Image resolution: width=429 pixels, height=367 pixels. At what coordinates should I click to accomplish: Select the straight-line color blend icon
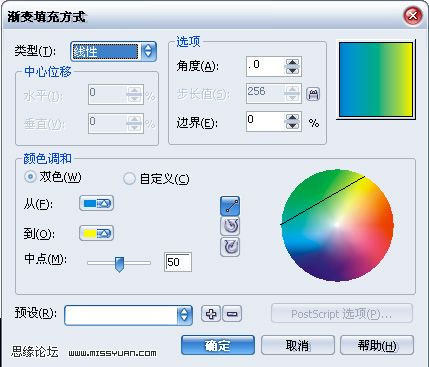pos(230,206)
